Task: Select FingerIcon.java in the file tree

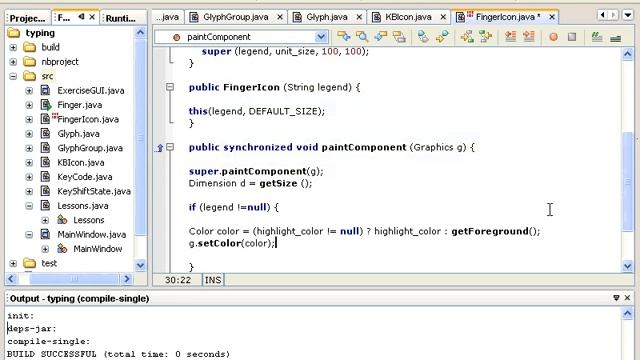Action: click(x=88, y=120)
